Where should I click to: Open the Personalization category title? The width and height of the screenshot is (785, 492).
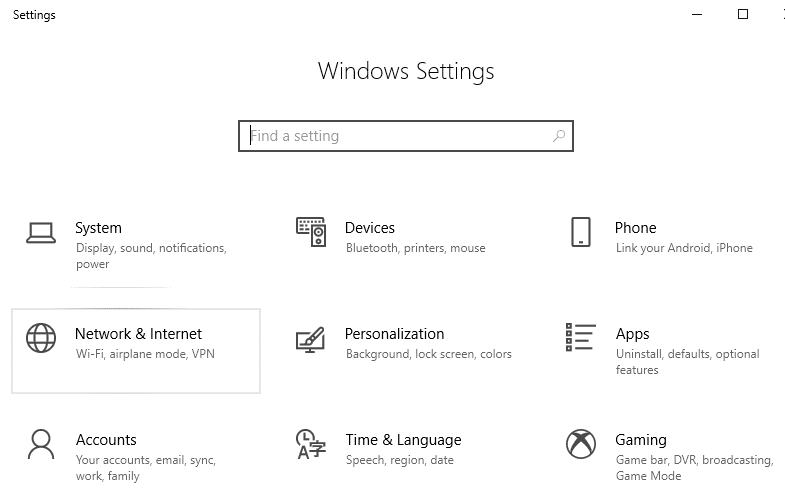[x=394, y=334]
